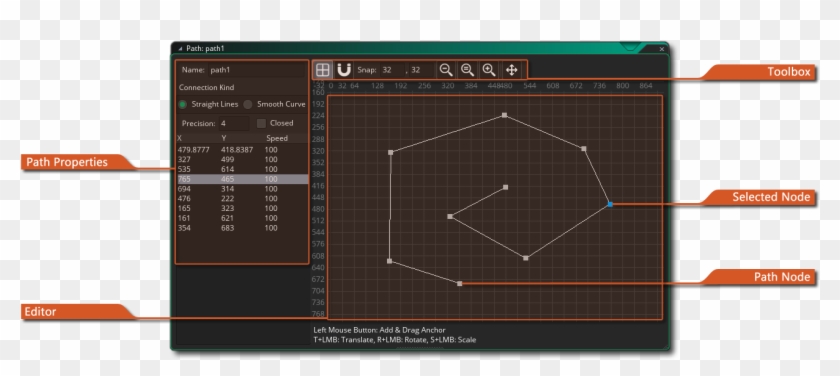Screen dimensions: 840x376
Task: Click the Y value 323
Action: click(227, 208)
